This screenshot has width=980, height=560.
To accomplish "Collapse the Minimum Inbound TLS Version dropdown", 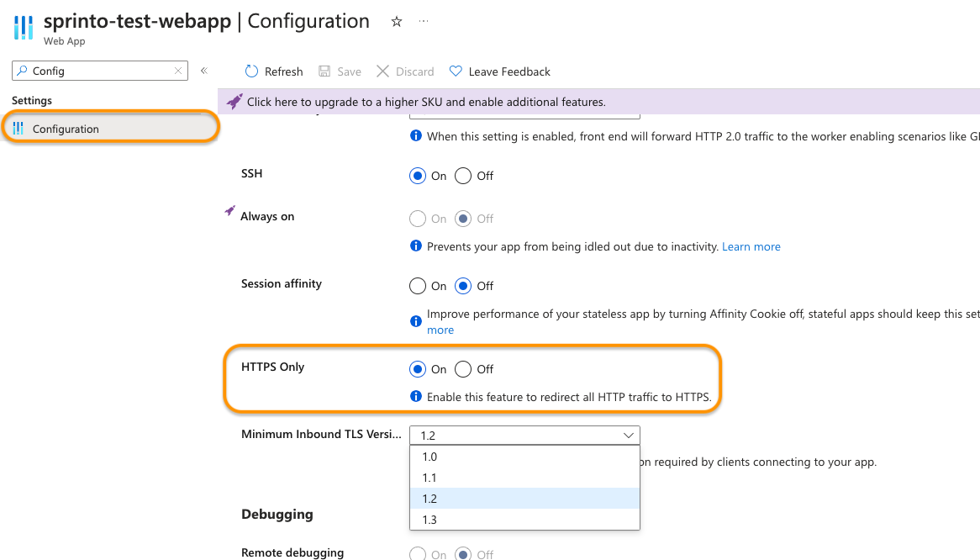I will [x=525, y=435].
